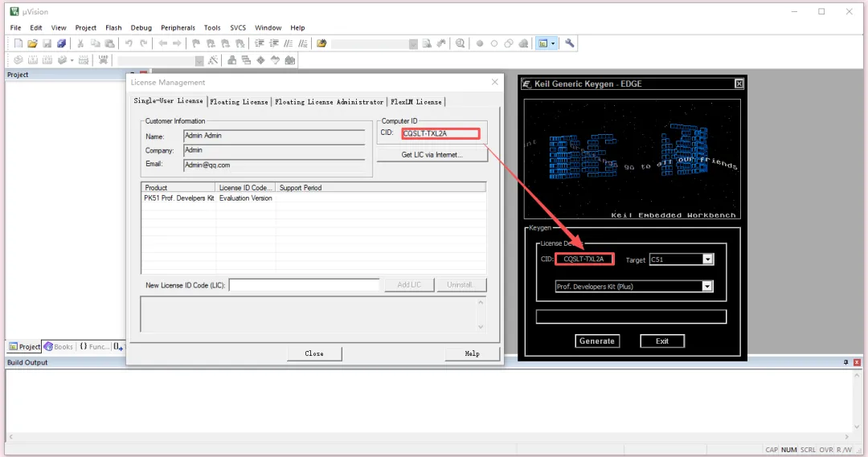The image size is (868, 457).
Task: Click the Email field showing Admin@qq.com
Action: point(274,165)
